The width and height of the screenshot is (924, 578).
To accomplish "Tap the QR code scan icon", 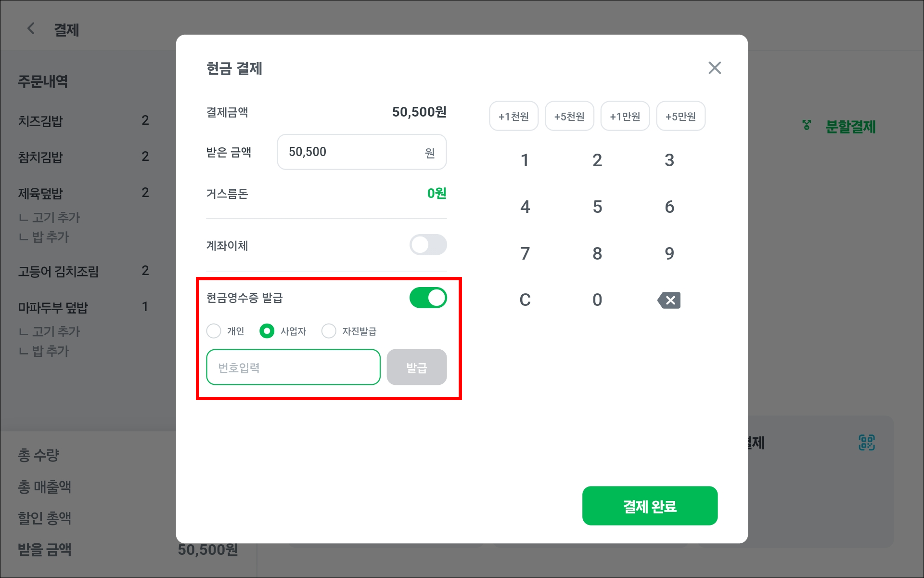I will pyautogui.click(x=867, y=442).
